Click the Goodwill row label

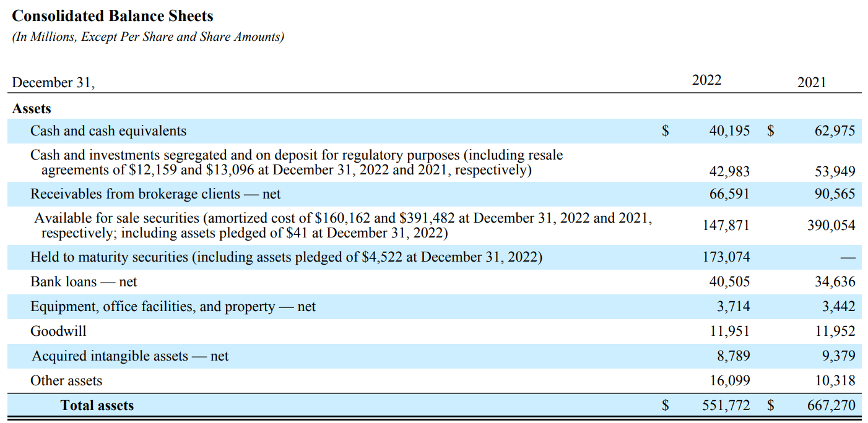pyautogui.click(x=58, y=331)
